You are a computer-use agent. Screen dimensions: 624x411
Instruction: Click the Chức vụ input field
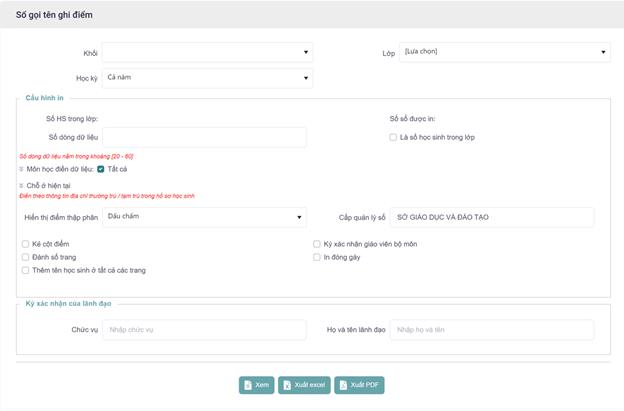point(204,329)
